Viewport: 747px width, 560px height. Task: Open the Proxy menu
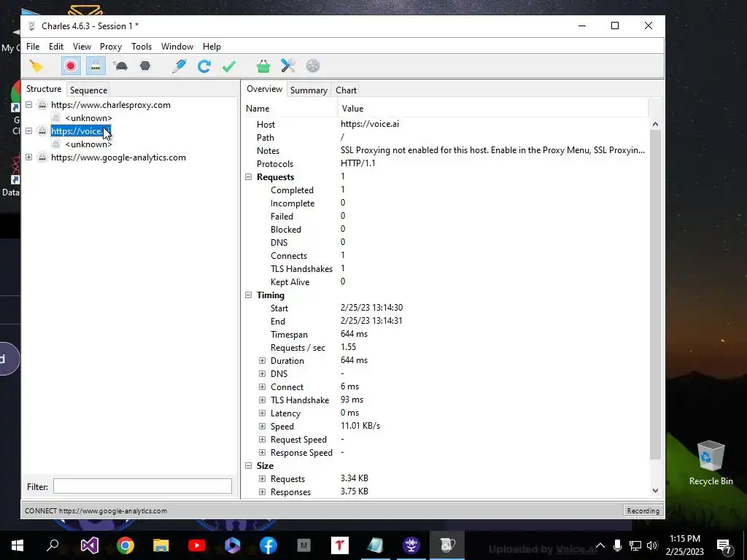[111, 47]
